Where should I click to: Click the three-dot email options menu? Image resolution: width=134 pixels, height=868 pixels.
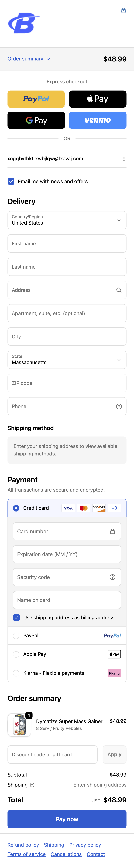[x=124, y=159]
